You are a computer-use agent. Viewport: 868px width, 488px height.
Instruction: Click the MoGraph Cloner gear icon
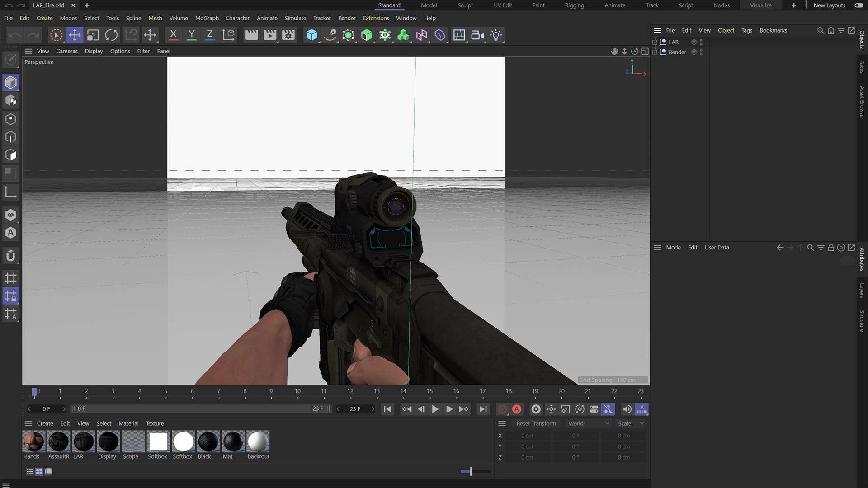tap(385, 35)
